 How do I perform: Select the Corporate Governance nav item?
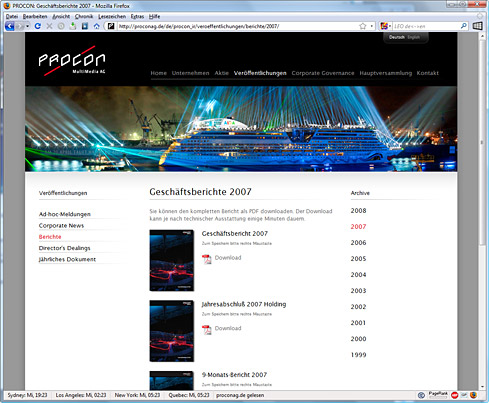click(x=323, y=73)
